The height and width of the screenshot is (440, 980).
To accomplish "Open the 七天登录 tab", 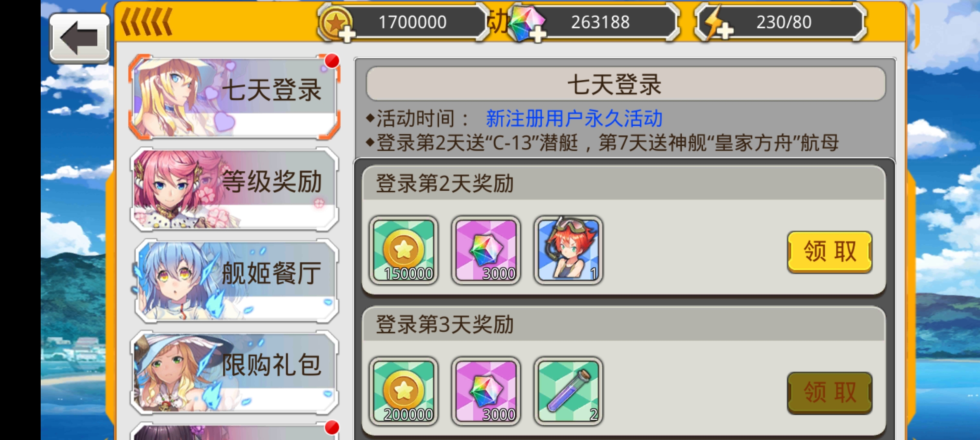I will click(x=234, y=97).
